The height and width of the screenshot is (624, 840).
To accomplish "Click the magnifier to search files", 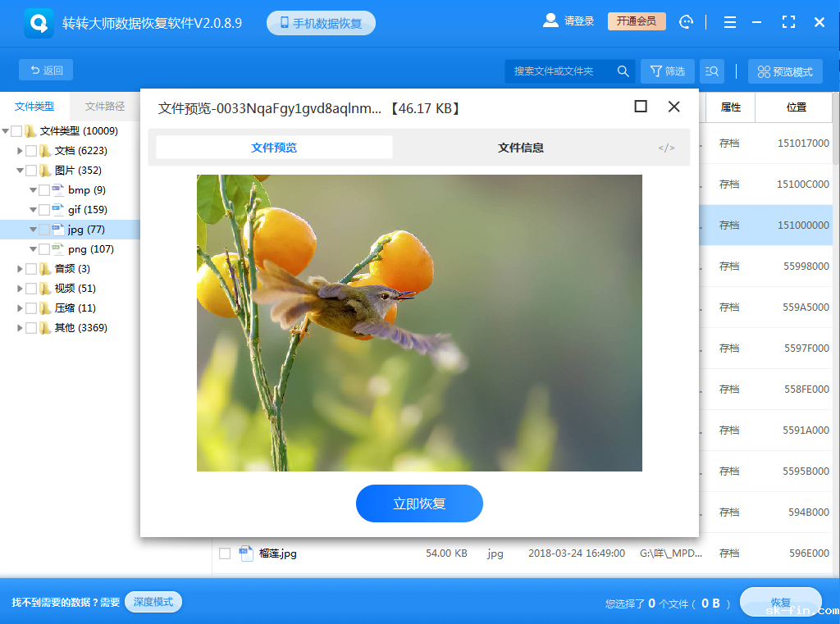I will point(623,71).
